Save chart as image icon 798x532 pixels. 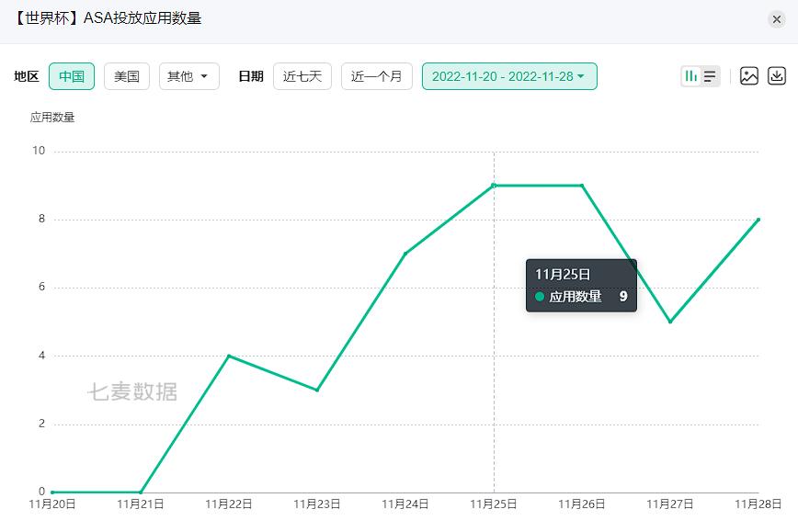(749, 76)
